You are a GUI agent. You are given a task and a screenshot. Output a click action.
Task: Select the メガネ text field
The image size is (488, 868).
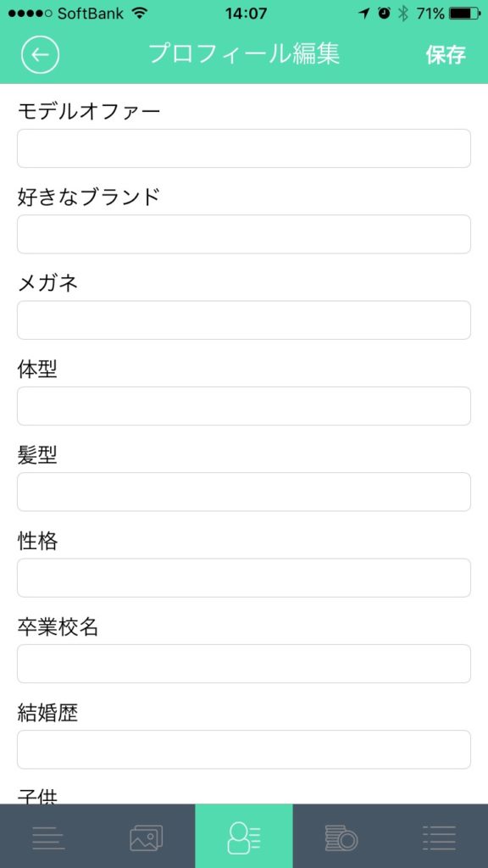point(243,320)
